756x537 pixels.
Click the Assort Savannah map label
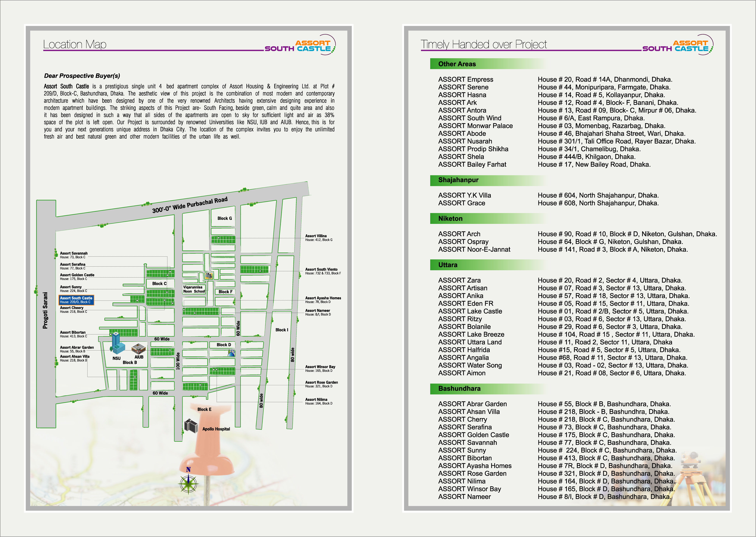coord(74,255)
